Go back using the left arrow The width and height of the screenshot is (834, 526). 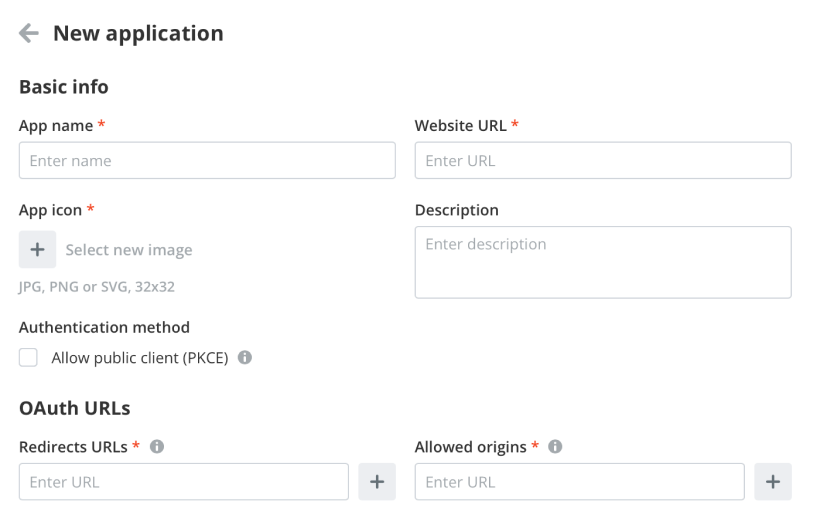point(29,33)
